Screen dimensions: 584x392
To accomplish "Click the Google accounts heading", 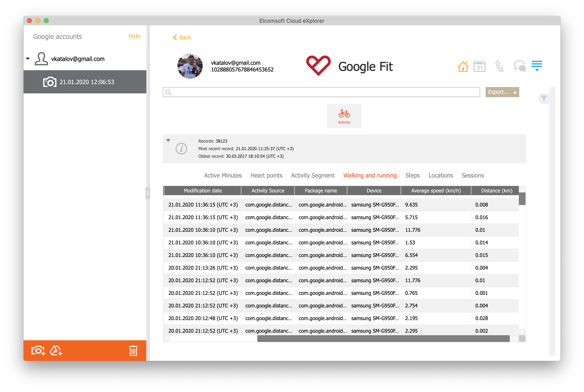I will tap(57, 37).
